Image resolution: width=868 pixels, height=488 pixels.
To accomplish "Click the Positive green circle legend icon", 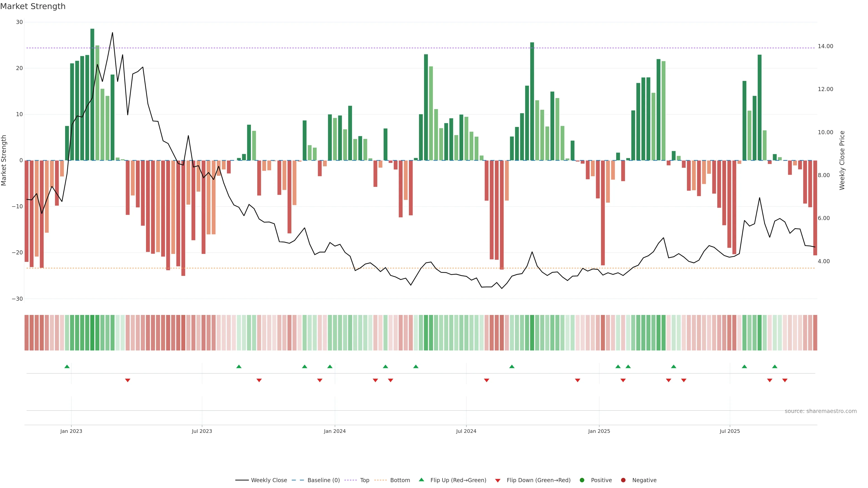I will click(x=582, y=480).
